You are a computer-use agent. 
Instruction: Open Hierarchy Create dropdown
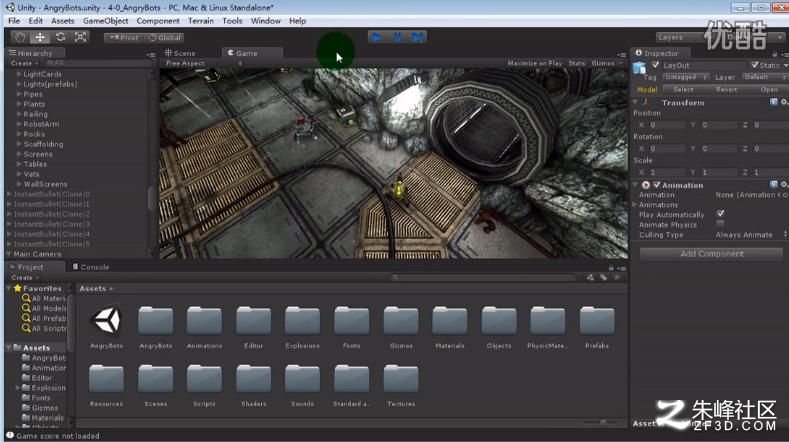click(x=24, y=63)
